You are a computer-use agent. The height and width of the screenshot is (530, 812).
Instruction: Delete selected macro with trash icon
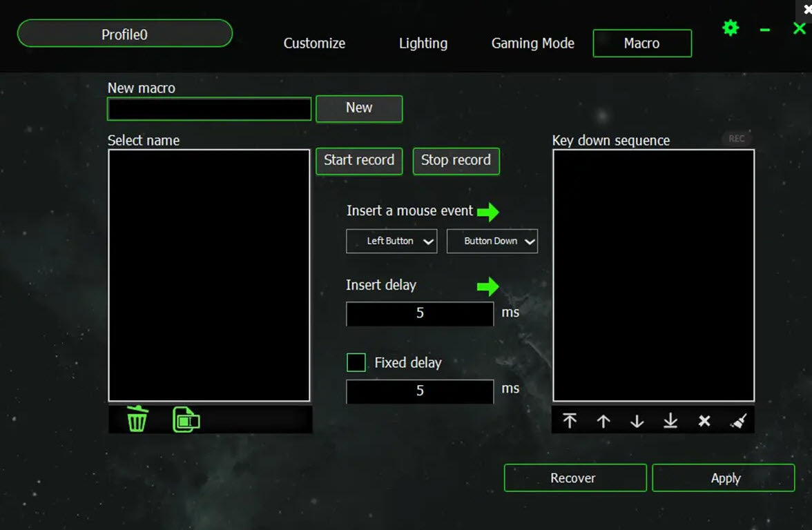137,419
